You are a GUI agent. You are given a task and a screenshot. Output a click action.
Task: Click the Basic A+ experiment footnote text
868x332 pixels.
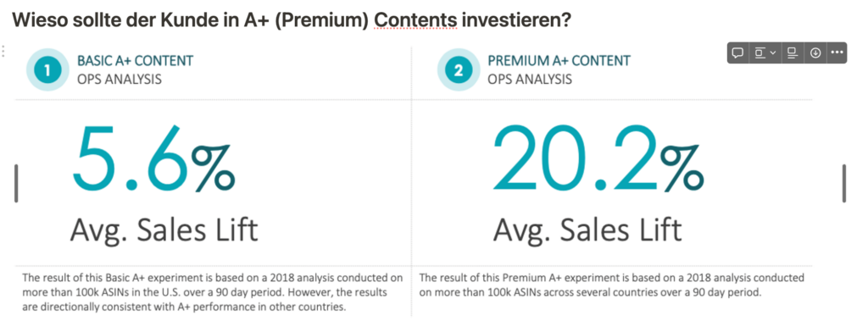pyautogui.click(x=213, y=292)
